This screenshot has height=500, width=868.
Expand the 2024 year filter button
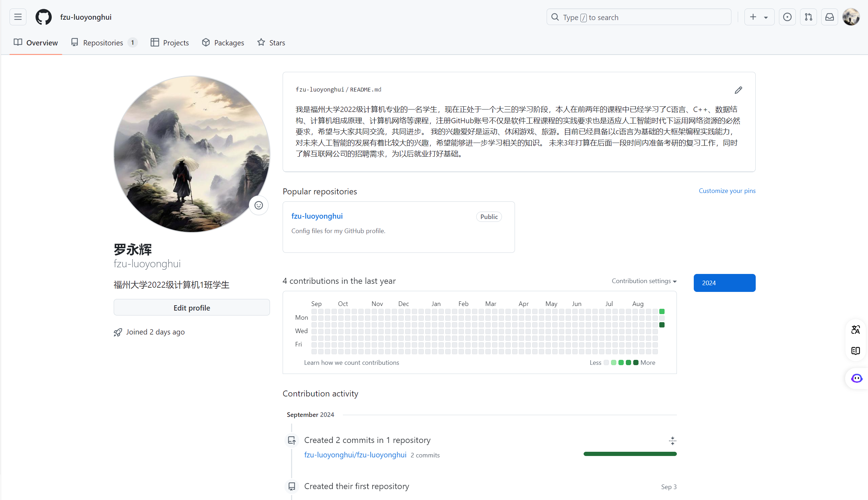pyautogui.click(x=724, y=282)
